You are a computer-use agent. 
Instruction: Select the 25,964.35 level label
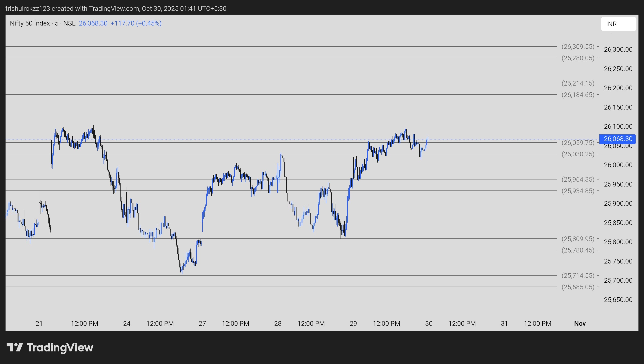click(578, 179)
